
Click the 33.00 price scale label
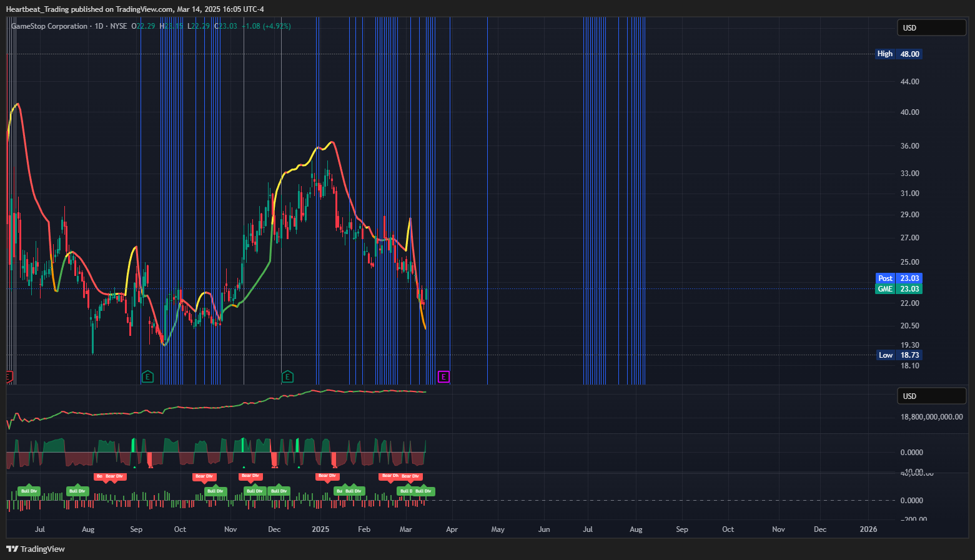pyautogui.click(x=909, y=173)
